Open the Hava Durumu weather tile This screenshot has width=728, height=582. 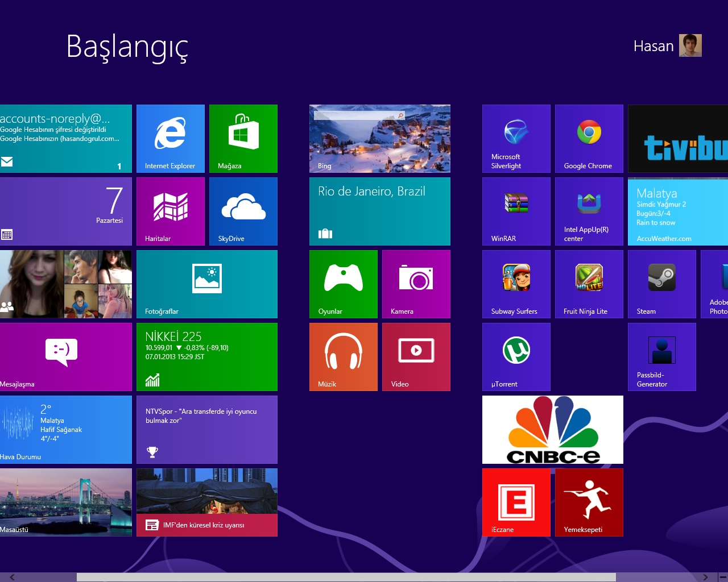coord(66,430)
